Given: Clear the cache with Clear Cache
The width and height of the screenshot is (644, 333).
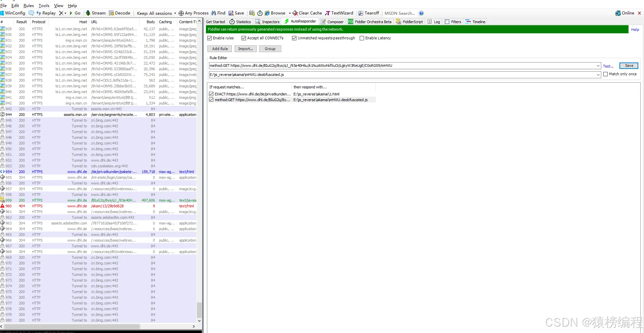Looking at the screenshot, I should pyautogui.click(x=307, y=13).
